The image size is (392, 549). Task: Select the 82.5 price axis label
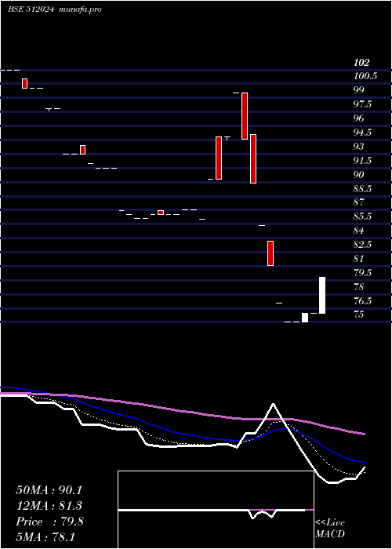point(362,245)
